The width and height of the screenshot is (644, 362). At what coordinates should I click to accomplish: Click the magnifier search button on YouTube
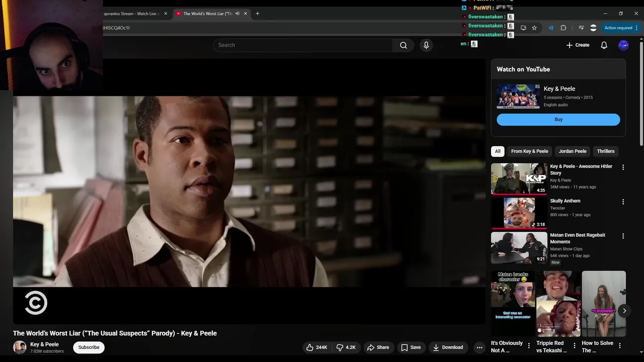tap(404, 45)
